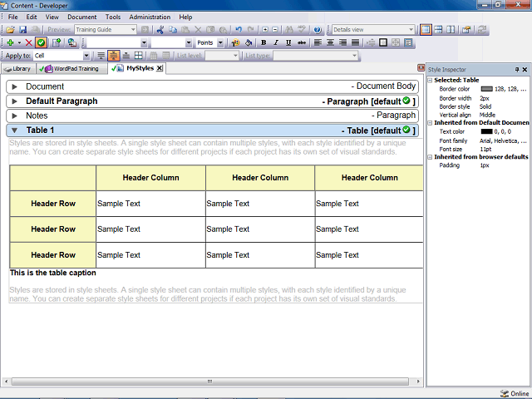
Task: Click the Online status icon
Action: (505, 393)
